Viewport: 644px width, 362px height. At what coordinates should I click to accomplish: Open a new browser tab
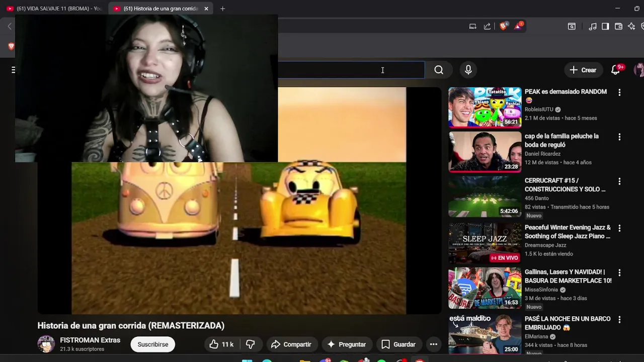tap(222, 9)
